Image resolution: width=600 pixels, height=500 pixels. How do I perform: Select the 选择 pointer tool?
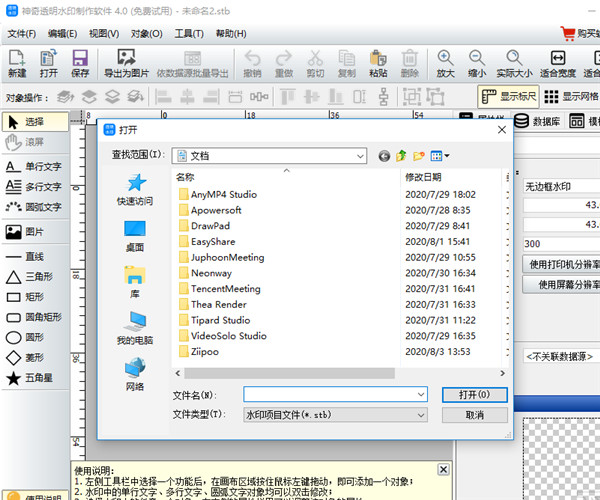(35, 122)
